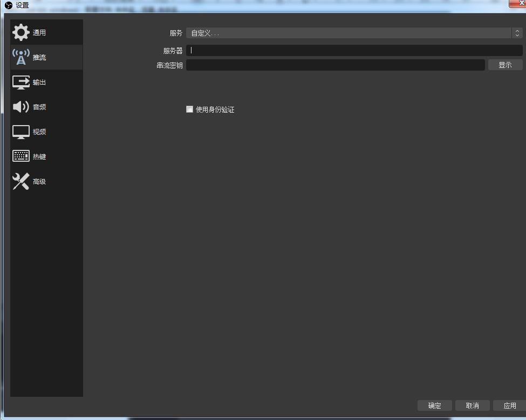Click the speaker icon for 音频
Screen dimensions: 526x420
pyautogui.click(x=21, y=107)
